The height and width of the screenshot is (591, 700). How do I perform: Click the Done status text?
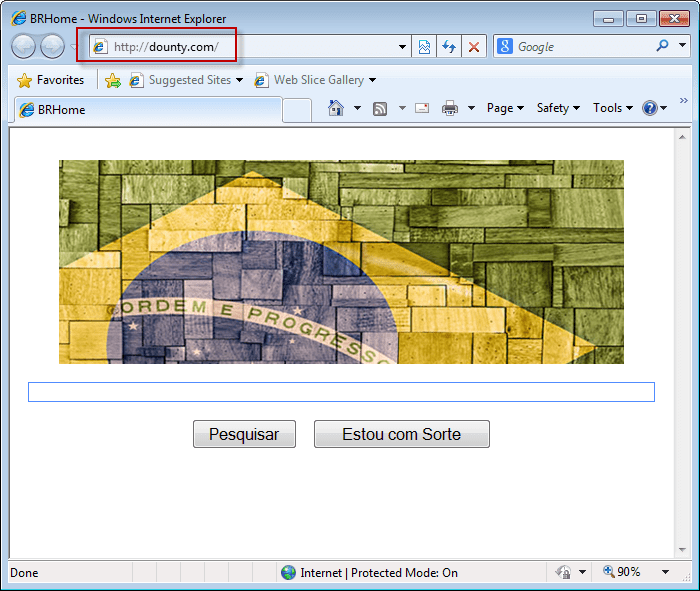coord(24,573)
